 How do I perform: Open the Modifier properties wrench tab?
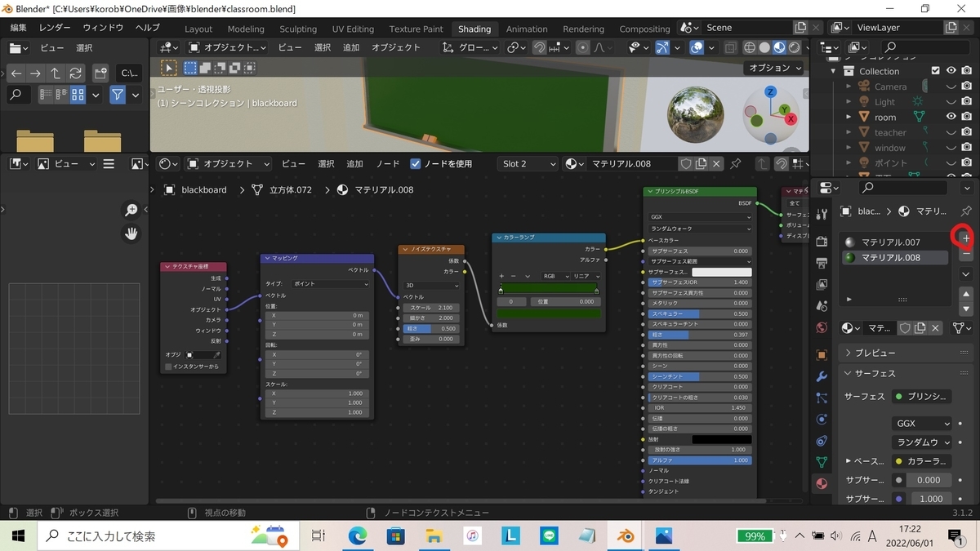point(822,377)
